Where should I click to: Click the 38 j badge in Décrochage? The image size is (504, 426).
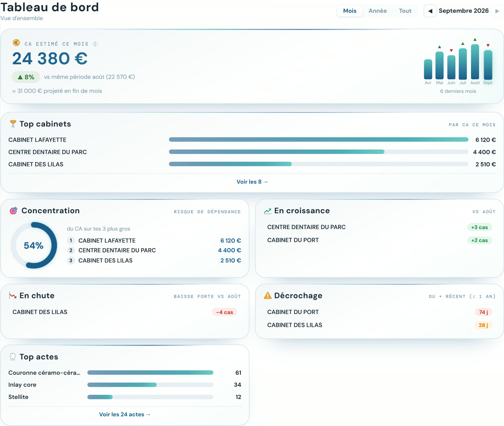(483, 325)
